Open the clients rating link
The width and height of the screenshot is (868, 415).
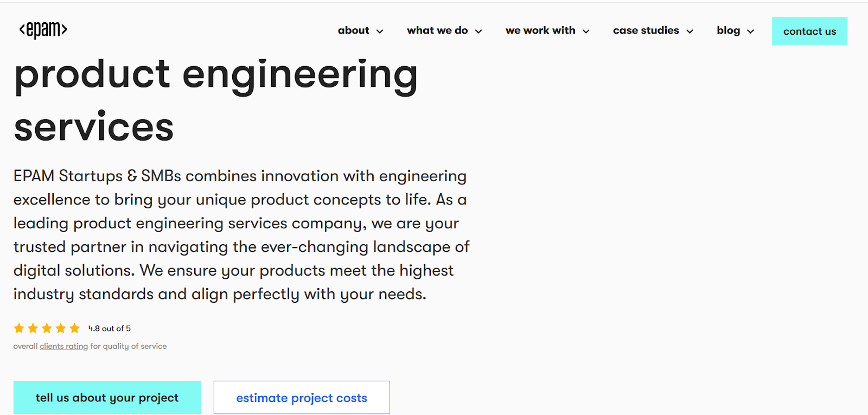[63, 346]
